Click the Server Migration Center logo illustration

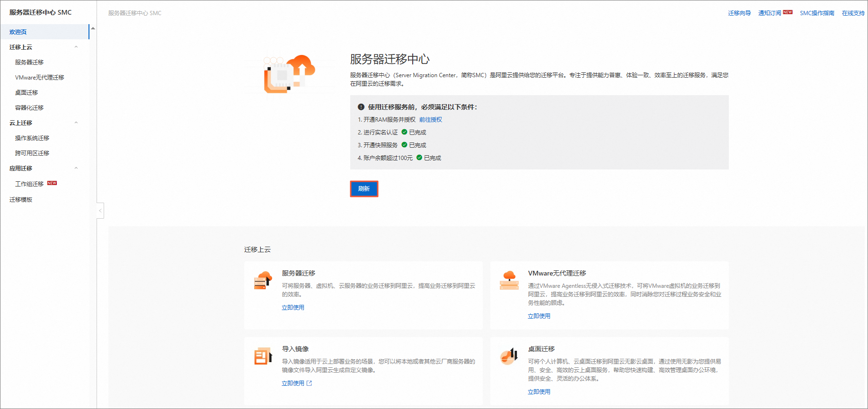290,74
